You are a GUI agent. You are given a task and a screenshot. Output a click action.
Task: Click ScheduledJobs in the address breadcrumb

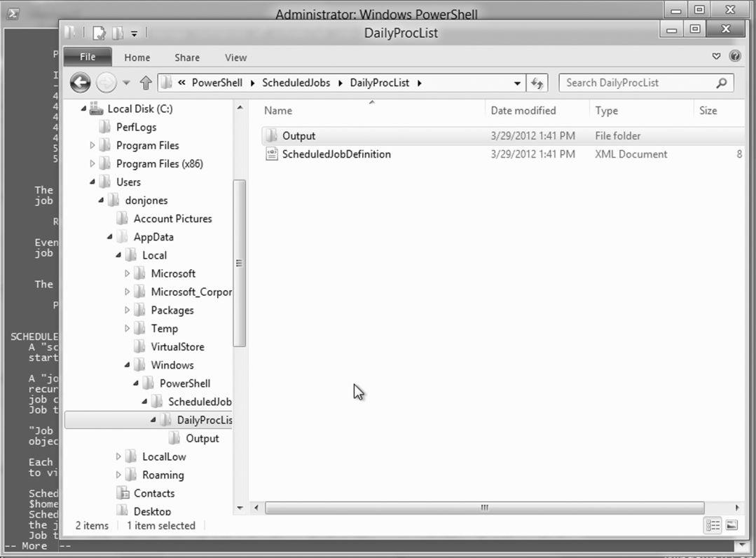pos(296,83)
